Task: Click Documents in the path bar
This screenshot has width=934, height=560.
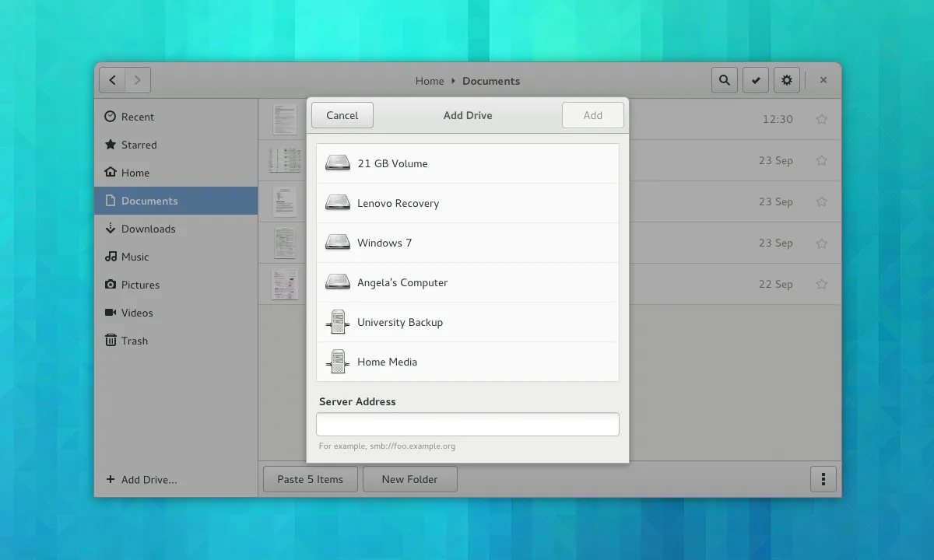Action: point(490,81)
